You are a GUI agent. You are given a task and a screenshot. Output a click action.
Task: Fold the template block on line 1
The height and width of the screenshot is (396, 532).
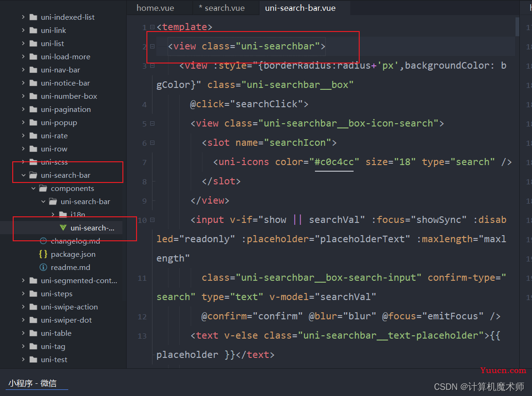[153, 27]
